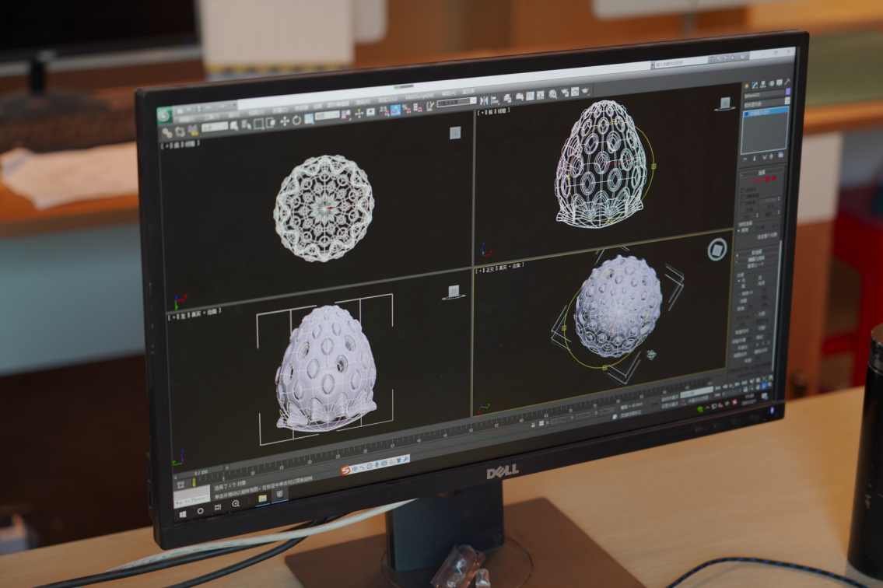Toggle the Angle Snap icon
This screenshot has width=883, height=588.
point(395,110)
